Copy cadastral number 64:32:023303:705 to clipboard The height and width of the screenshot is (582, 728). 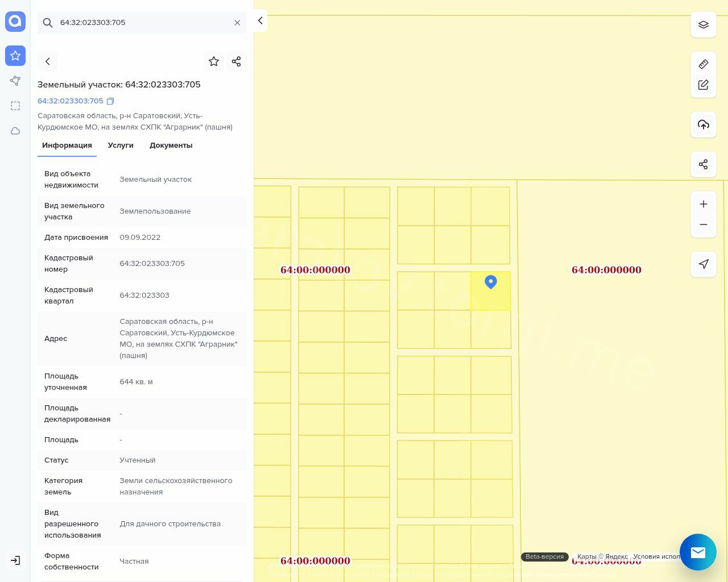(110, 101)
